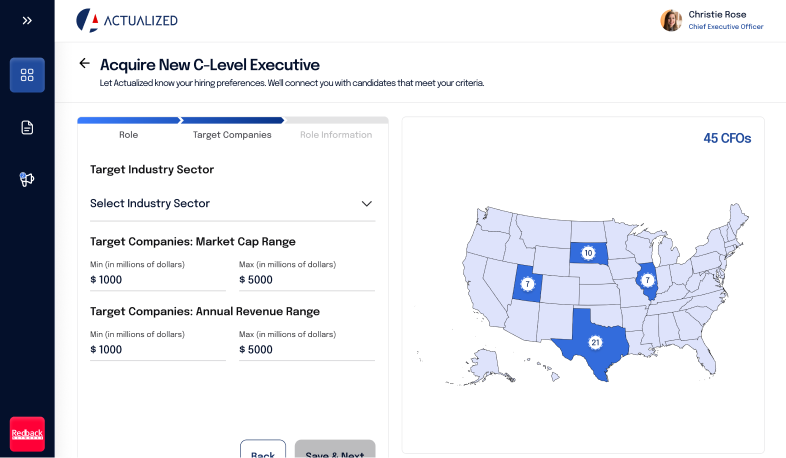Click the Industry Sector chevron arrow
This screenshot has height=458, width=786.
[x=366, y=204]
